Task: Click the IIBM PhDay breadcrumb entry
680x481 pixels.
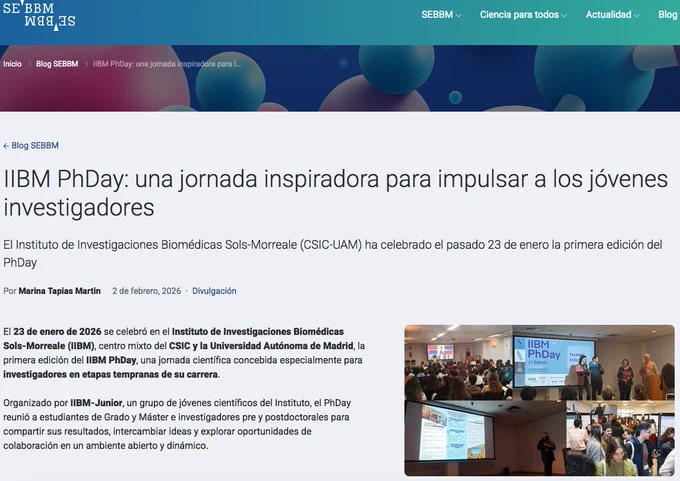Action: pos(167,64)
